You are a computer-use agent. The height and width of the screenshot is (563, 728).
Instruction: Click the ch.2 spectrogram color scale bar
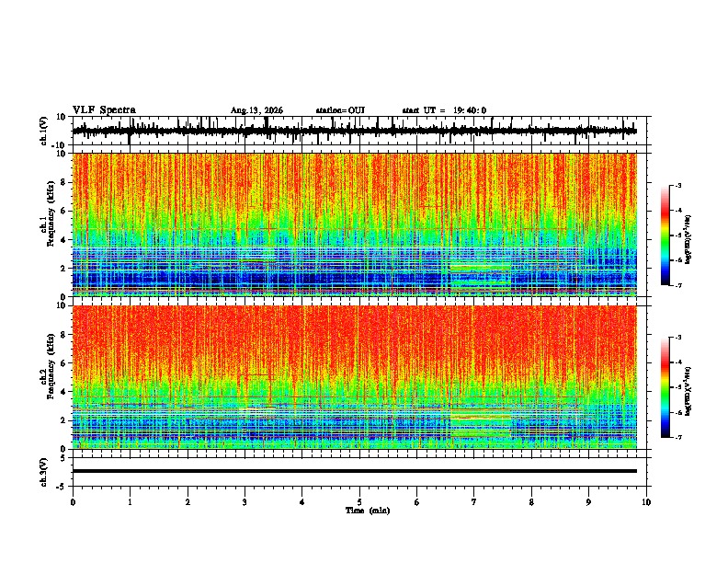point(665,387)
